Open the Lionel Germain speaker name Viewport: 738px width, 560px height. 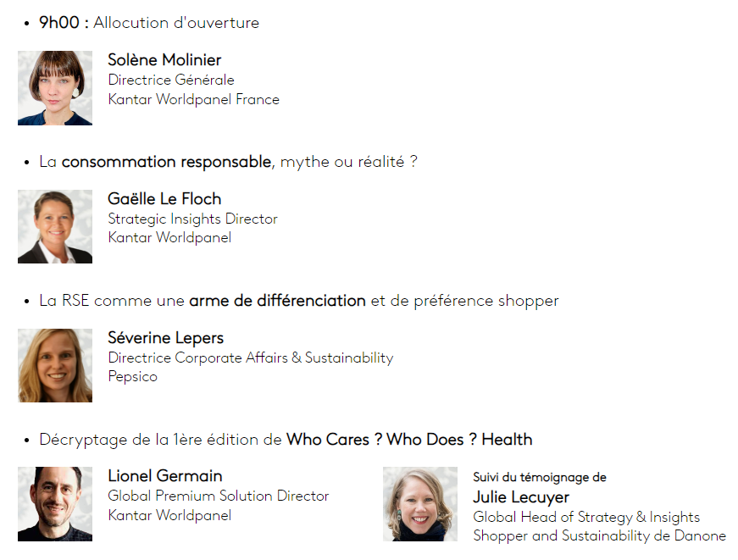(165, 476)
